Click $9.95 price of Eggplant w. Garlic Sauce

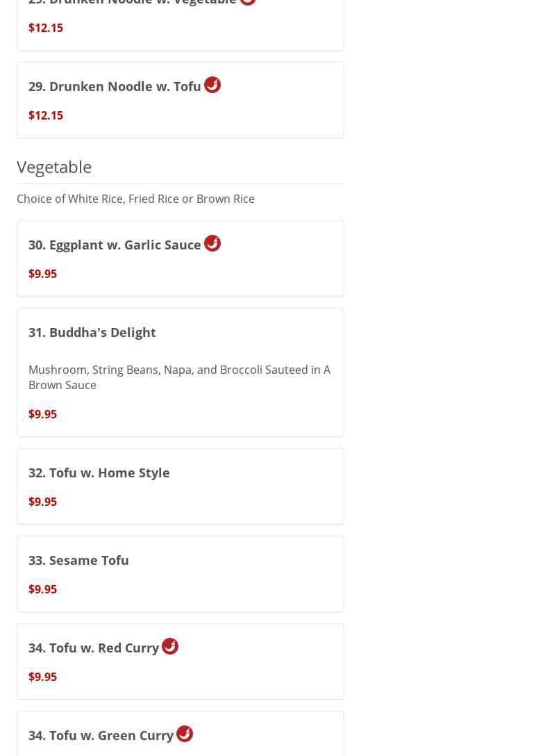pyautogui.click(x=42, y=274)
